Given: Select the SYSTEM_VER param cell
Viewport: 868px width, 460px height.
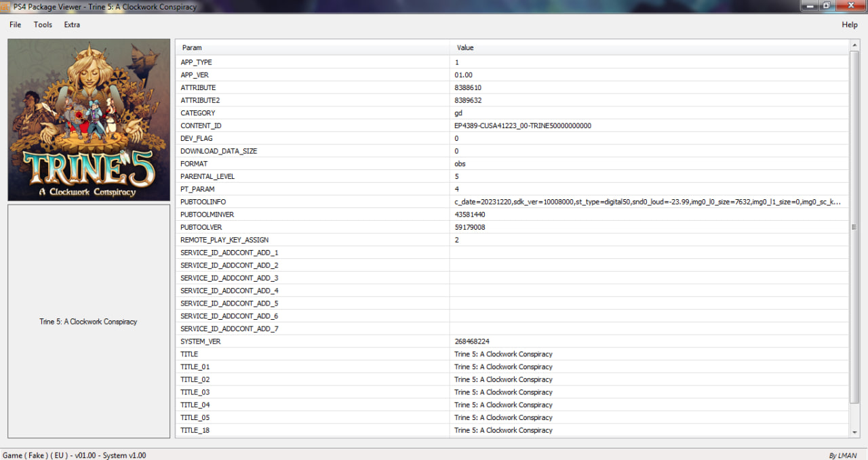Looking at the screenshot, I should [313, 341].
